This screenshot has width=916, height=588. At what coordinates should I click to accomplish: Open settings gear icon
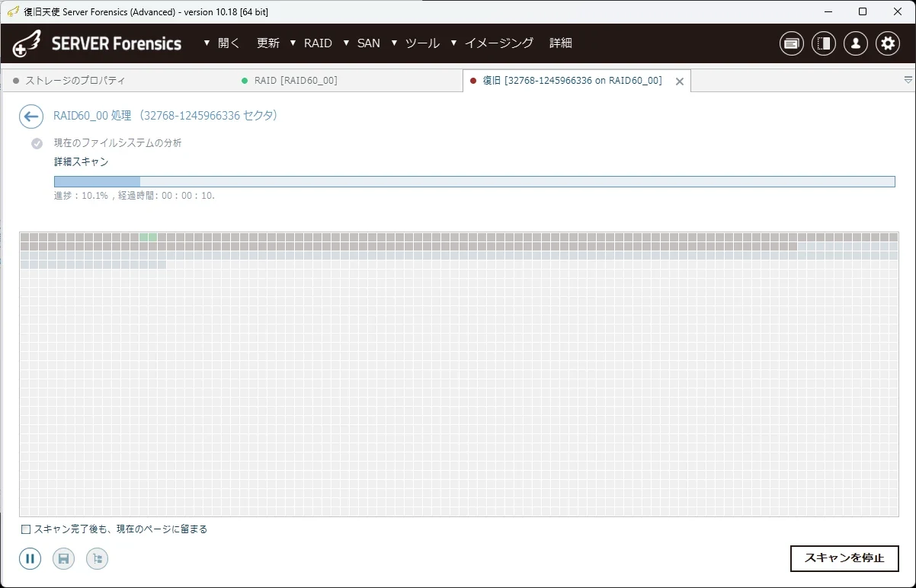(x=888, y=43)
